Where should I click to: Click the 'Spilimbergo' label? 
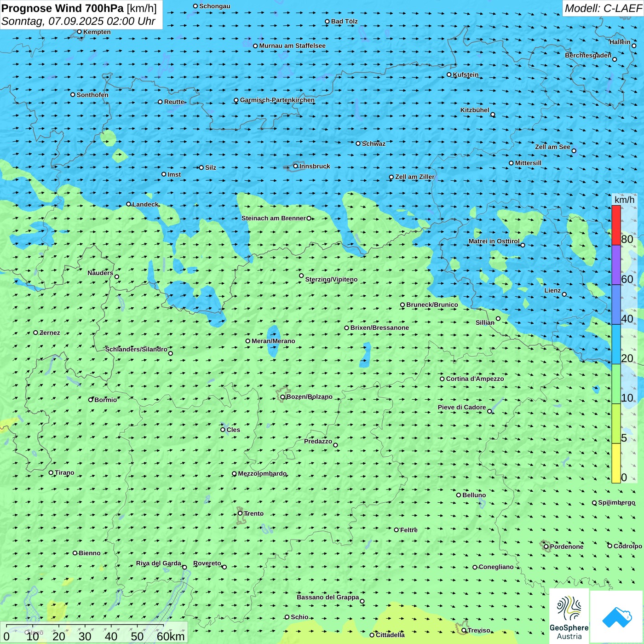(x=616, y=502)
